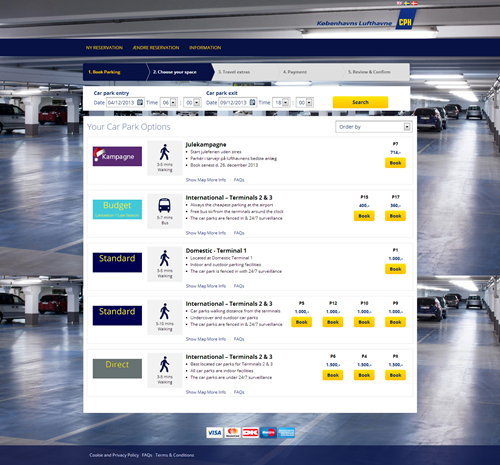Book the P8 direct car park

tap(395, 375)
